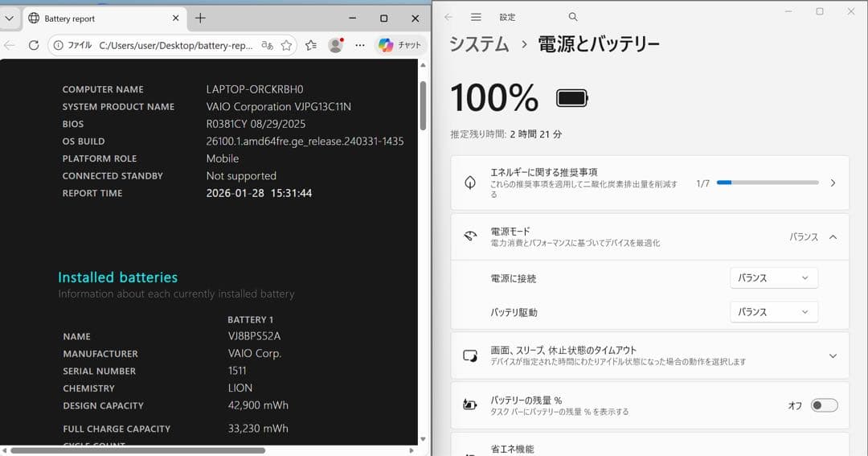Screen dimensions: 868x456
Task: Click 推定残り時間 2 時間 21 分 text
Action: (x=506, y=134)
